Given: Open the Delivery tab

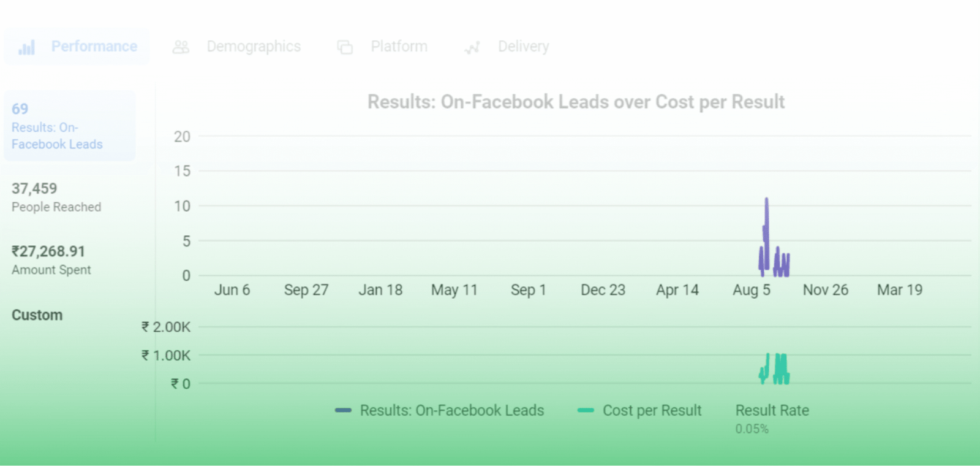Looking at the screenshot, I should coord(523,46).
